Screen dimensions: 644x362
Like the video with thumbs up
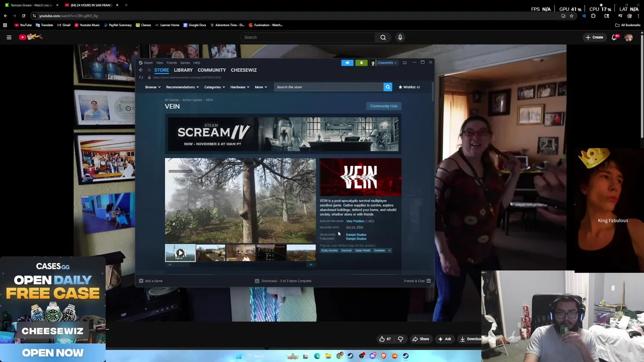click(x=384, y=339)
